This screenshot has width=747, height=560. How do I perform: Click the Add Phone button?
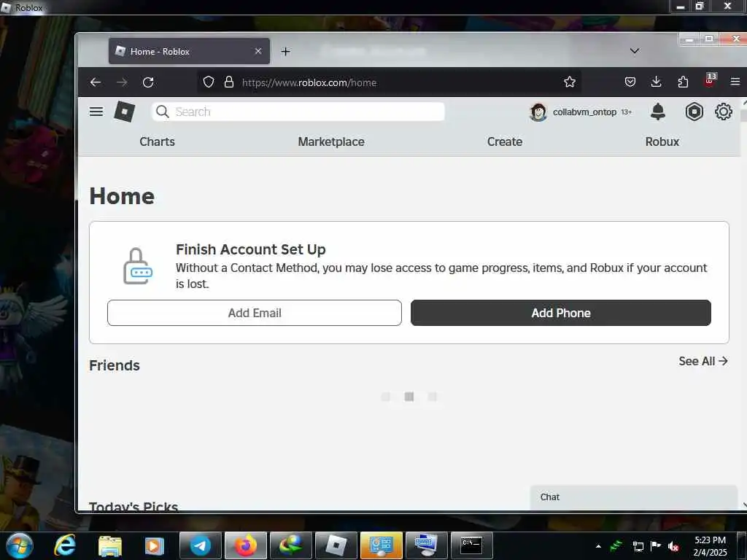click(x=561, y=313)
